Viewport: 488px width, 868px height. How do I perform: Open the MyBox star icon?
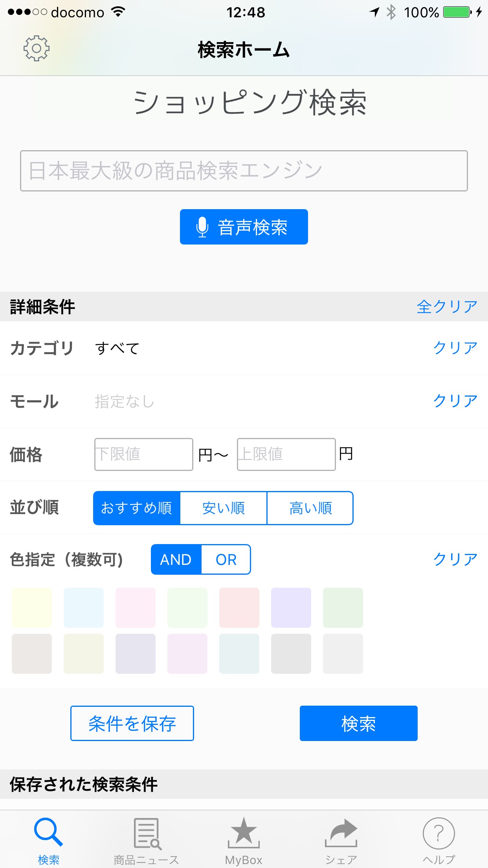[244, 833]
